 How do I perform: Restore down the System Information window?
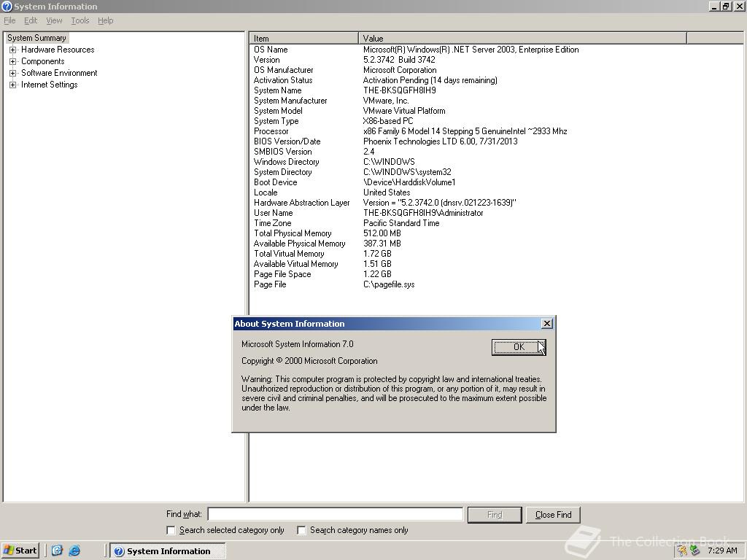725,6
